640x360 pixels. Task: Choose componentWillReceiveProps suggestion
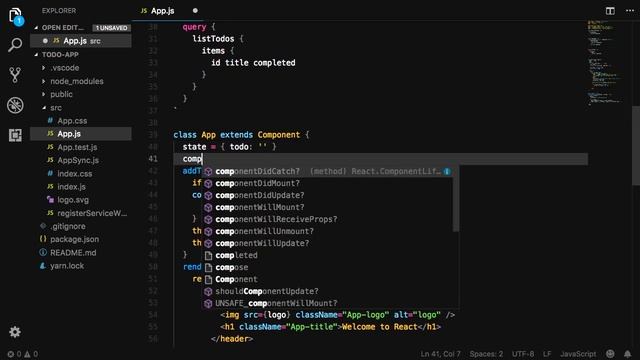(x=327, y=219)
